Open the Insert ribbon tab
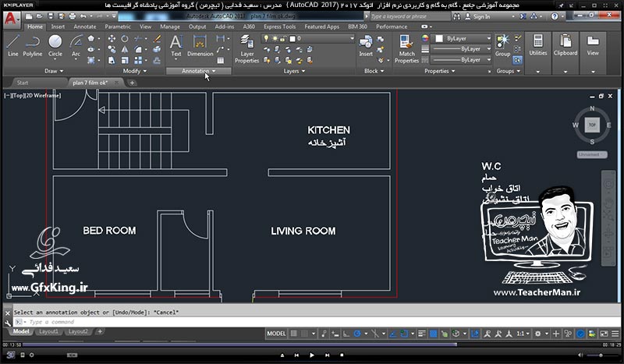The image size is (624, 364). click(58, 27)
